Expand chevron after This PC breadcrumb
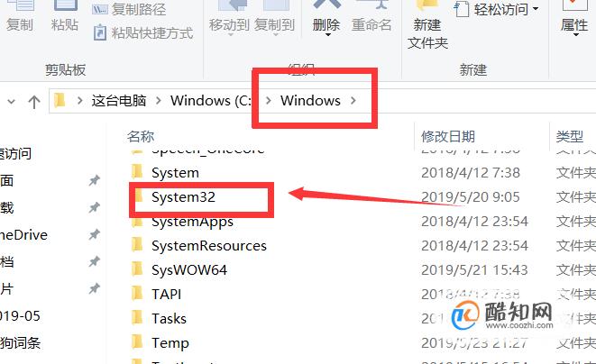The height and width of the screenshot is (364, 596). [x=159, y=101]
